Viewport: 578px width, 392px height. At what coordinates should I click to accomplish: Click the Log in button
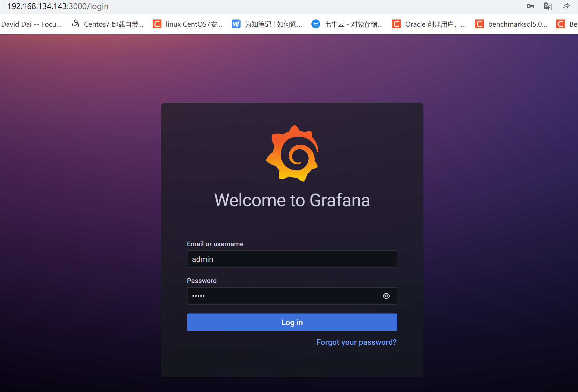292,322
